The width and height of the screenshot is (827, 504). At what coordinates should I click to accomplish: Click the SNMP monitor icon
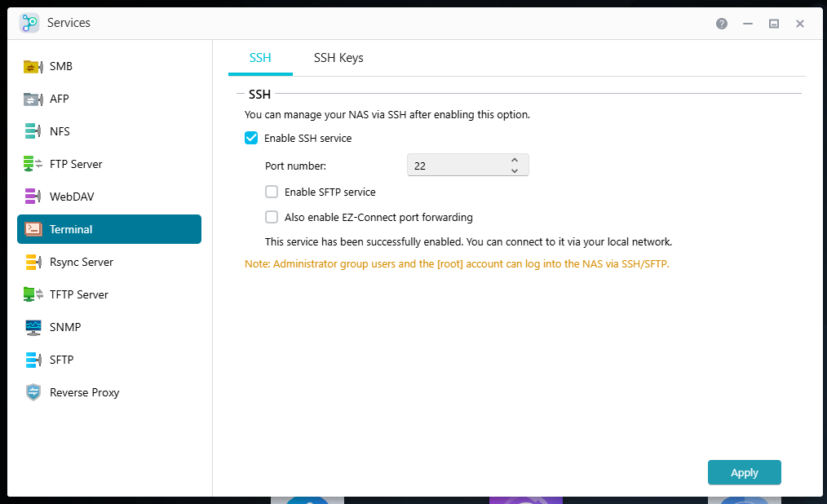pyautogui.click(x=33, y=327)
